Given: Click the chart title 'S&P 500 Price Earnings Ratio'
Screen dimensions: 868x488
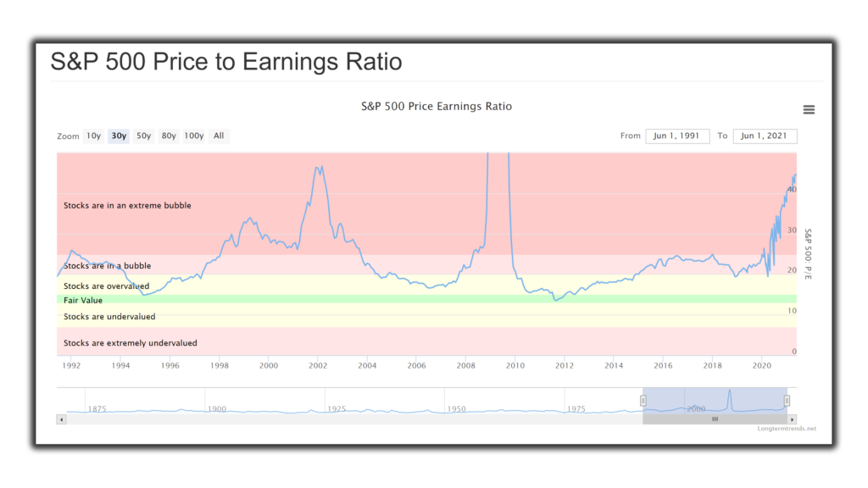Looking at the screenshot, I should click(437, 106).
